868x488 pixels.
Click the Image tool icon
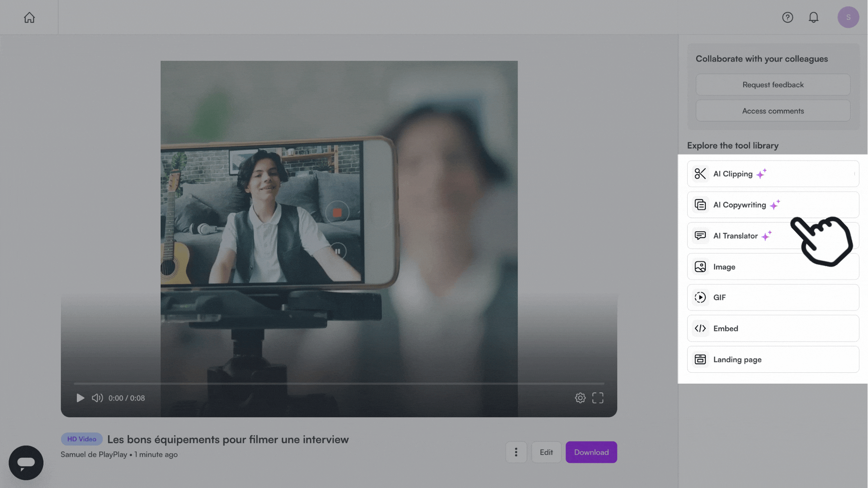click(700, 267)
